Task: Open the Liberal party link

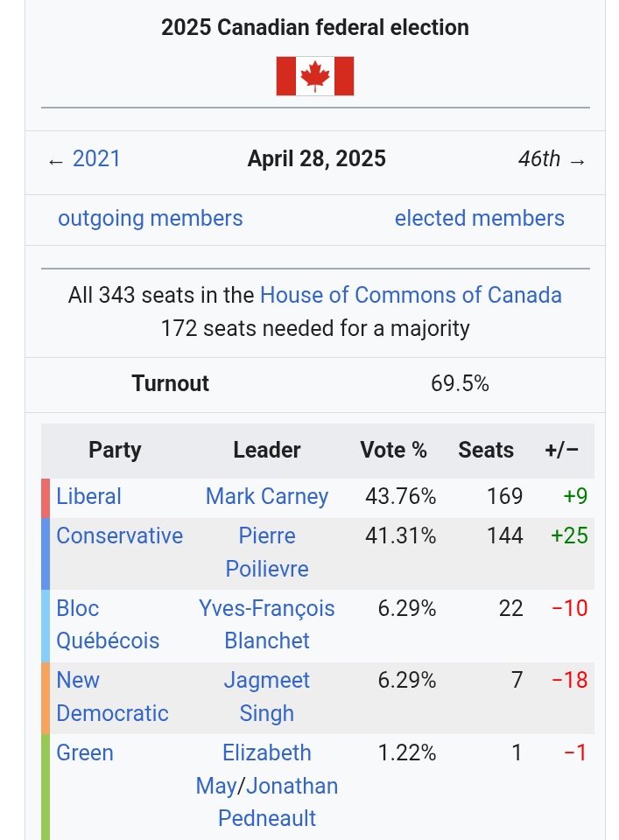Action: point(88,497)
